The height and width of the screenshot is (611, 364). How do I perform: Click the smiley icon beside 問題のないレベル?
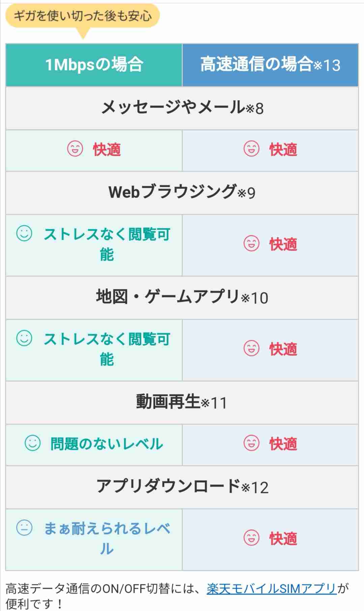(x=33, y=443)
